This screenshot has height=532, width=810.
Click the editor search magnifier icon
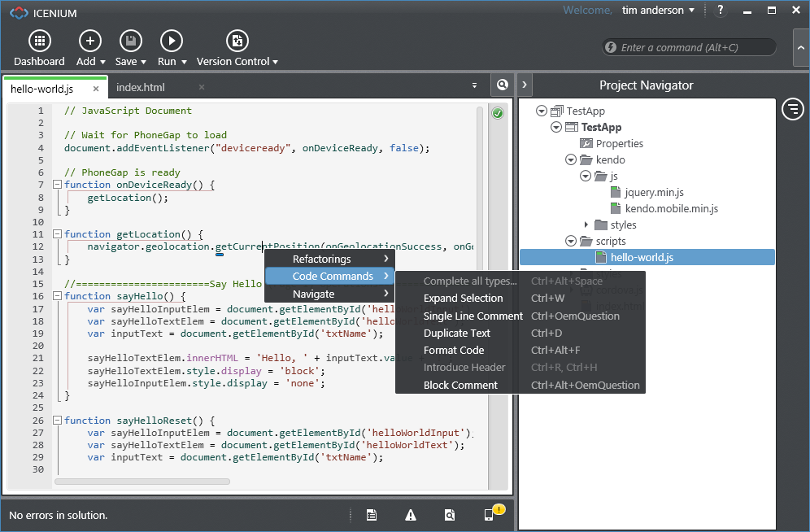tap(502, 85)
